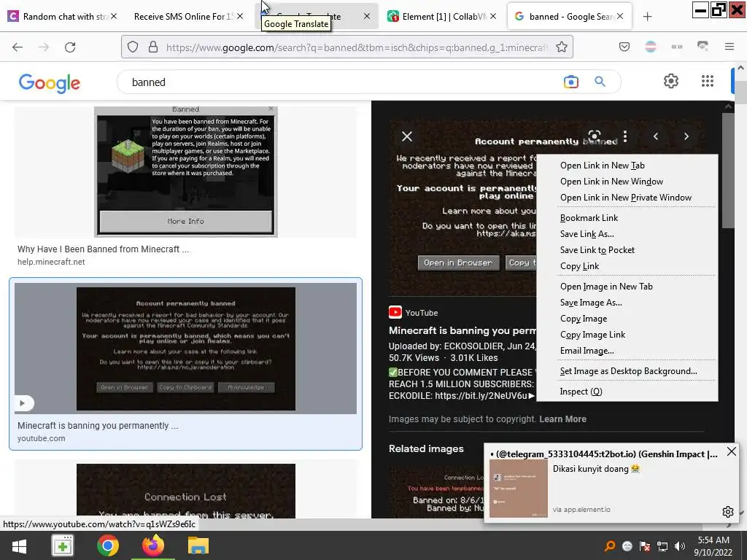This screenshot has width=747, height=560.
Task: Open Why Have I Been Banned thumbnail
Action: [186, 172]
